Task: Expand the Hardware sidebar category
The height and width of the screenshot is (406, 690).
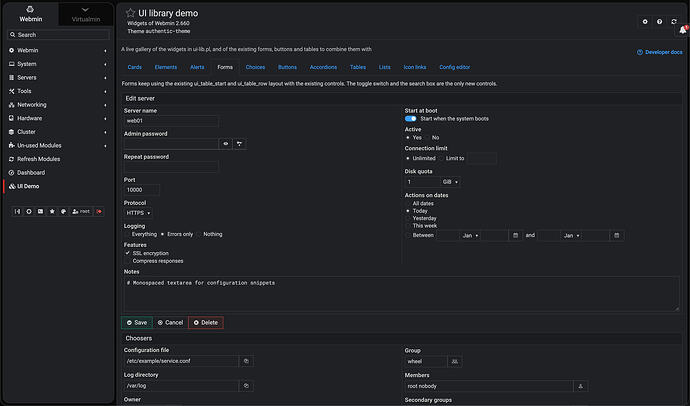Action: point(58,118)
